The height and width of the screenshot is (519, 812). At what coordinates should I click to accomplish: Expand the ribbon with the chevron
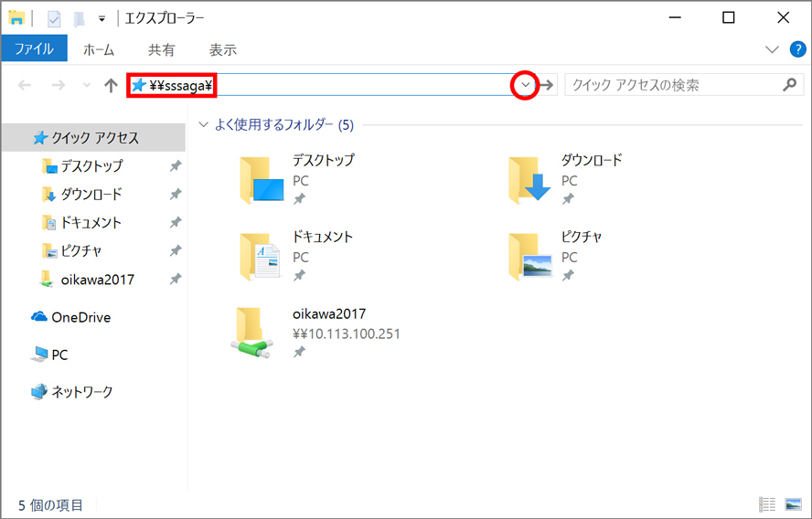(771, 49)
